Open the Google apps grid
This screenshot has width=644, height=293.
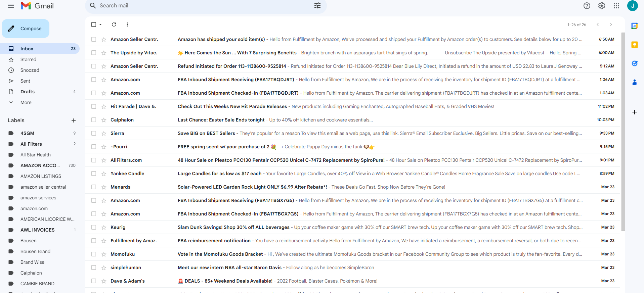point(616,6)
